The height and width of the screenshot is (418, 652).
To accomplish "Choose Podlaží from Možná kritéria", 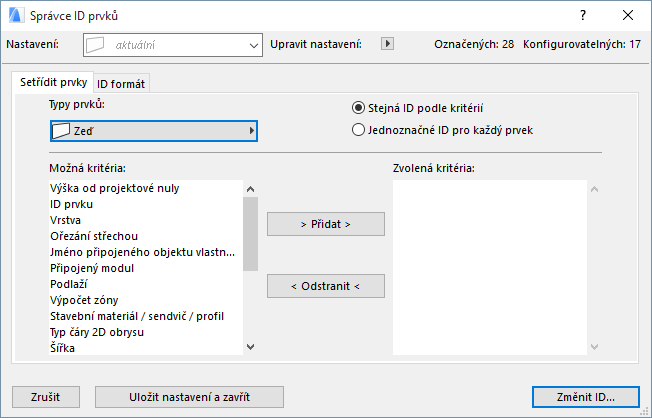I will pos(70,284).
